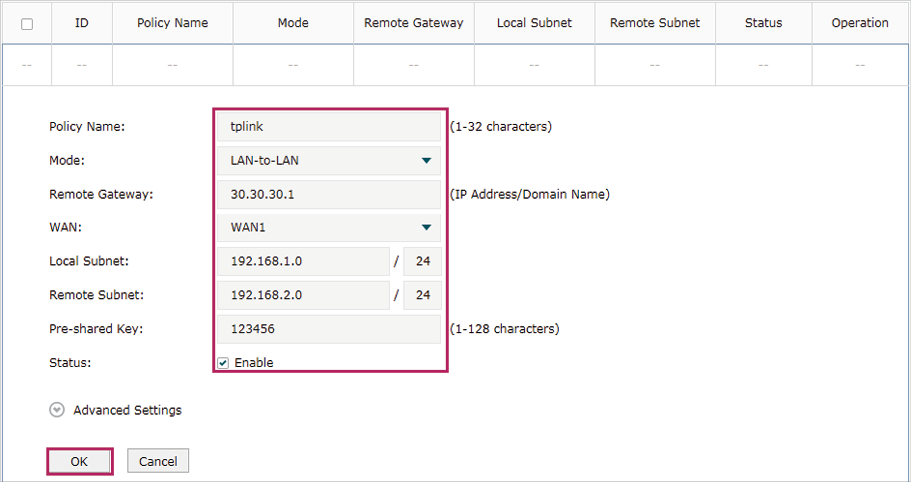911x482 pixels.
Task: Click the Remote Subnet mask field
Action: 423,295
